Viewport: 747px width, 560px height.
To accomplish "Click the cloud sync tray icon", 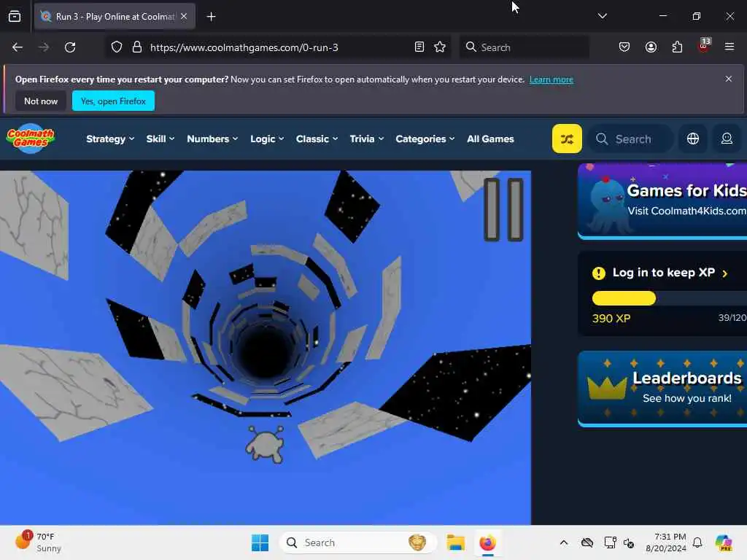I will point(587,542).
